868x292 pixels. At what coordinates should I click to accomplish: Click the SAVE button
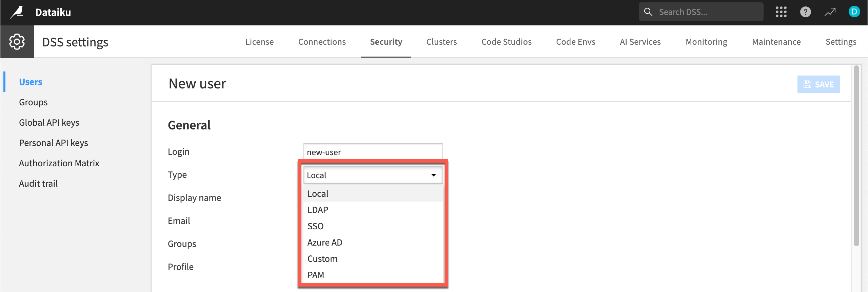[x=818, y=84]
